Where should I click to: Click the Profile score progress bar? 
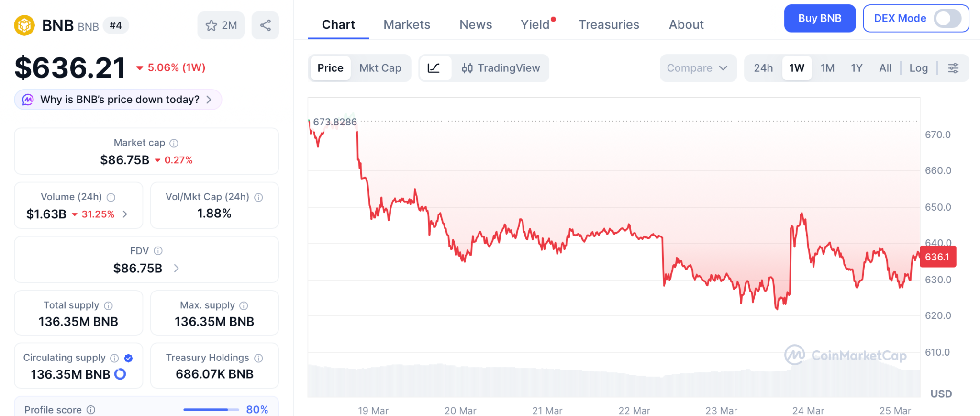tap(211, 410)
